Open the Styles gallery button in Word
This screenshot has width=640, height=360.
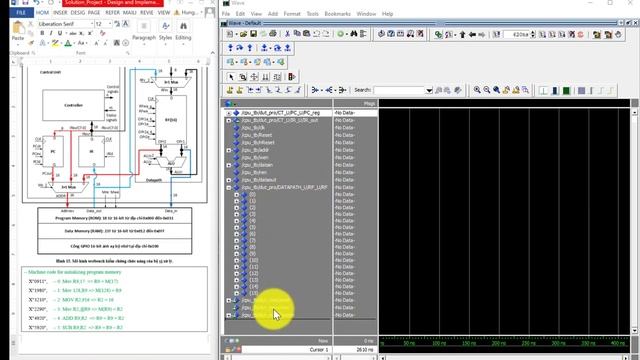(165, 31)
